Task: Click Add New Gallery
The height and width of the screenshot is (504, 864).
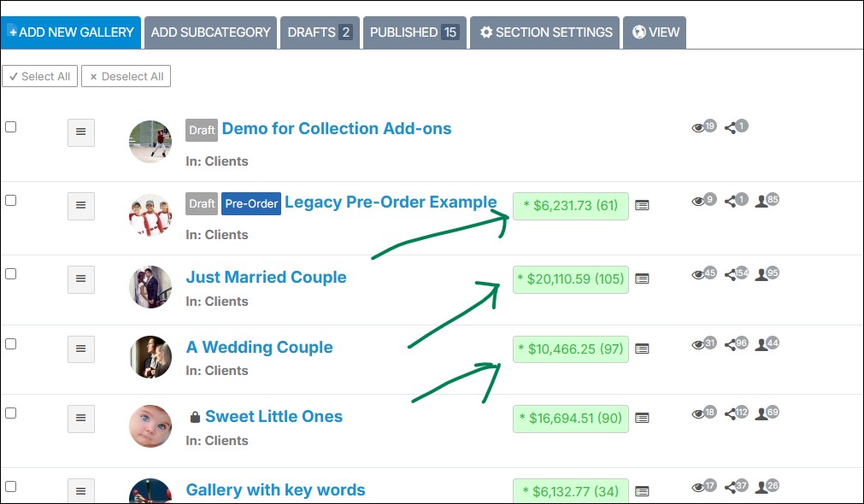Action: [x=71, y=32]
